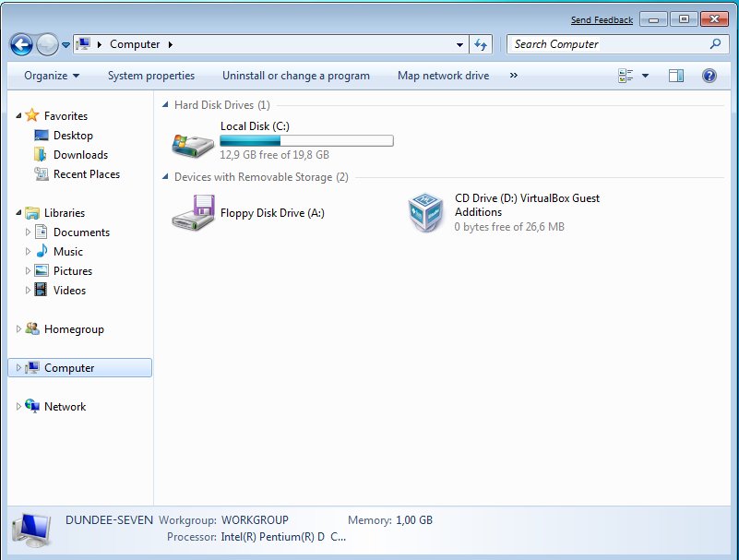Viewport: 739px width, 560px height.
Task: Toggle the preview pane
Action: point(676,76)
